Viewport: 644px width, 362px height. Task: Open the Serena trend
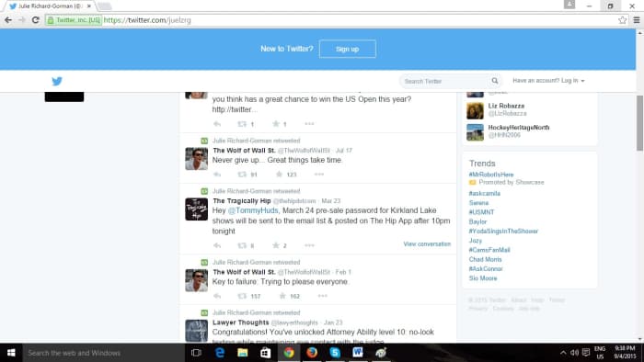(x=479, y=203)
